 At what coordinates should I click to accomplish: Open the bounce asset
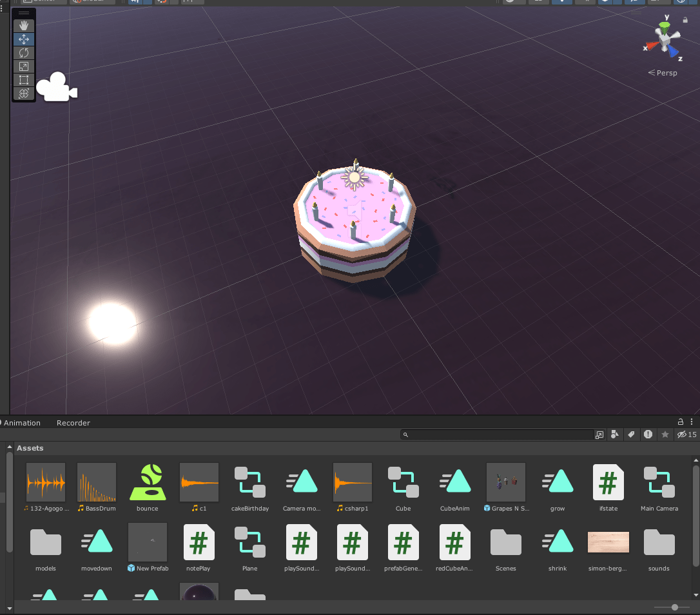click(148, 482)
